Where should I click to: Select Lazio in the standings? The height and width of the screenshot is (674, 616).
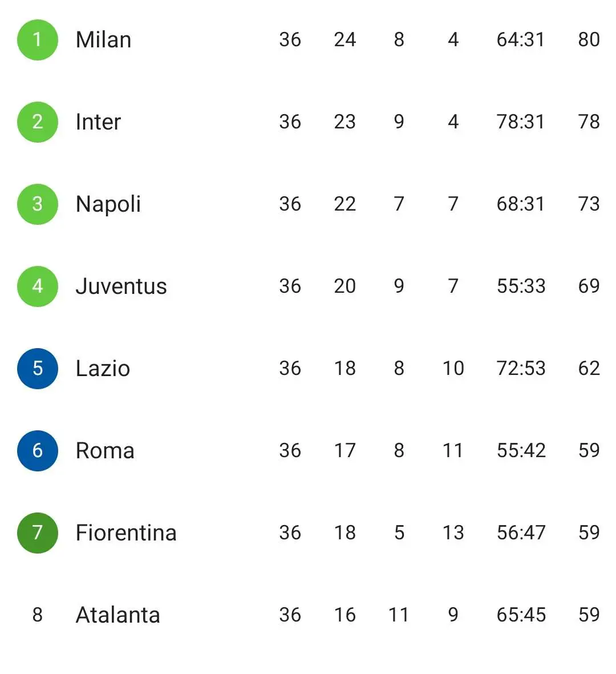103,368
